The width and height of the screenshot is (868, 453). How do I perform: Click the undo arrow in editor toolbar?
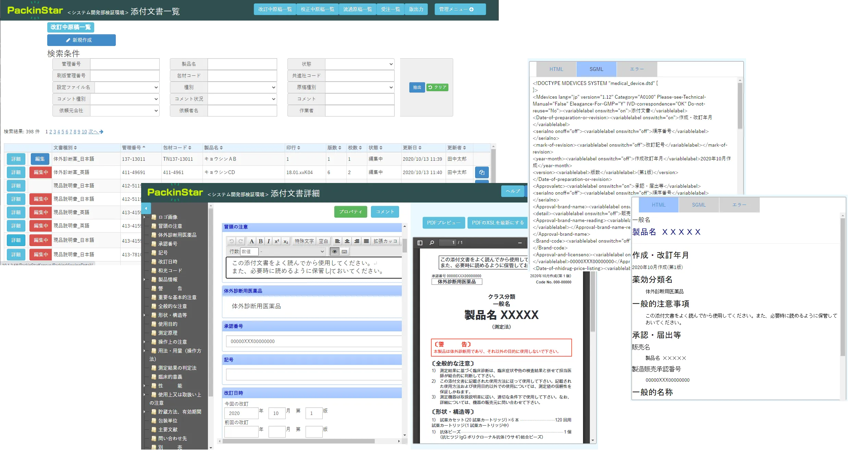pos(232,241)
